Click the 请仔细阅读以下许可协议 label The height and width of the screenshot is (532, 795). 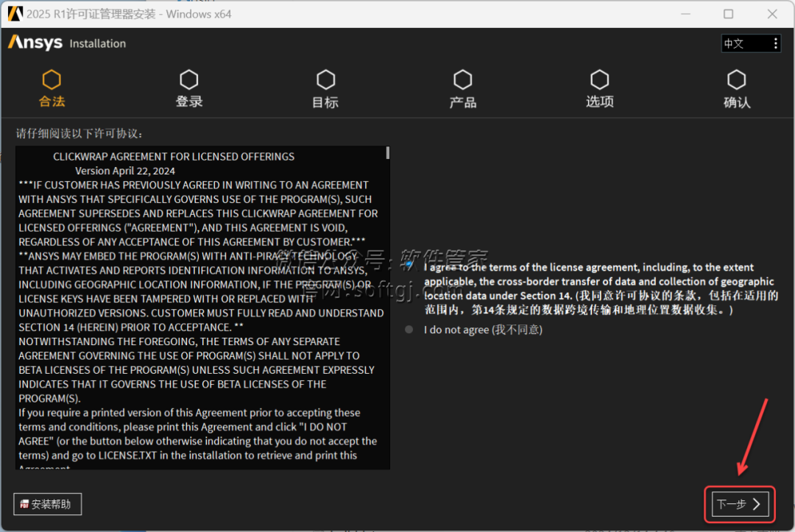(79, 134)
